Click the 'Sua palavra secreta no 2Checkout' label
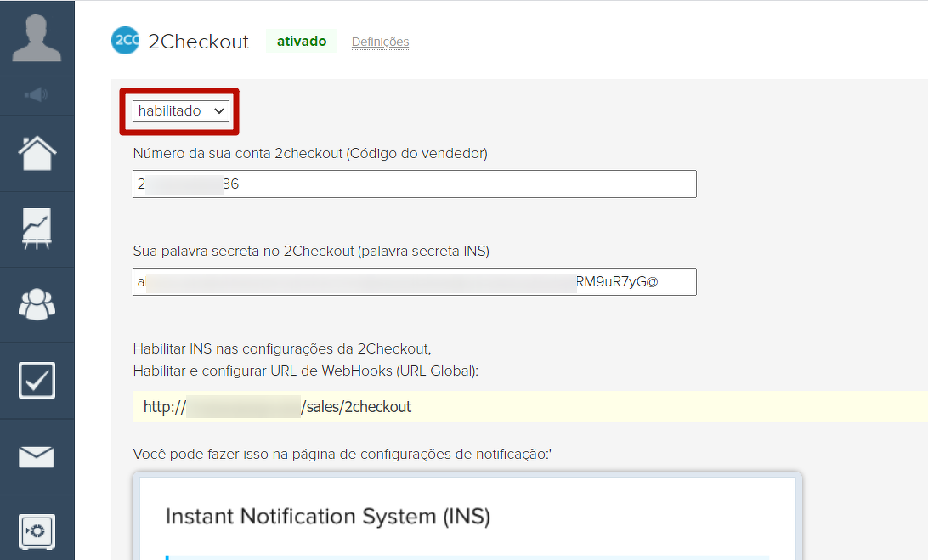 click(x=311, y=251)
